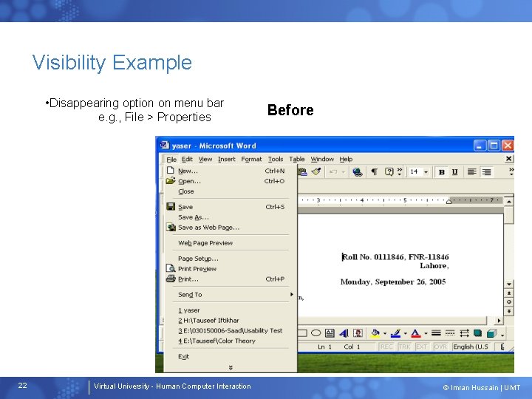Image resolution: width=532 pixels, height=399 pixels.
Task: Toggle Show/Hide paragraph marks icon
Action: point(374,172)
